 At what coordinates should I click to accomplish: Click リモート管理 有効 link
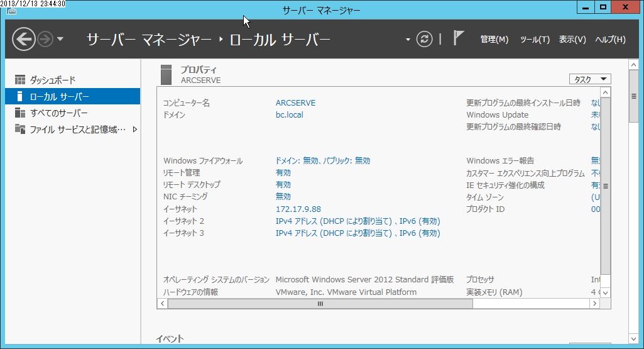283,173
